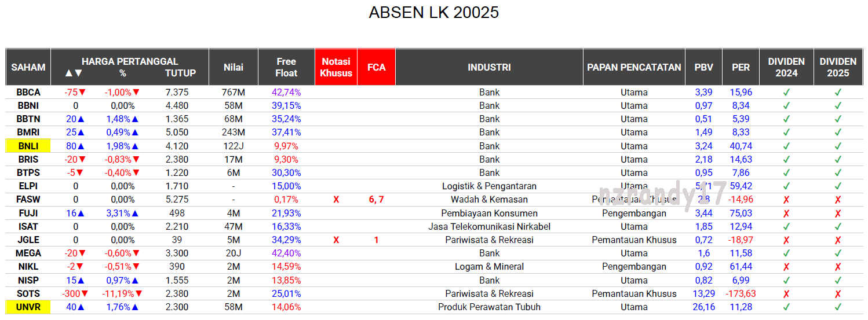Select Wadah & Kemasan industry cell

(489, 200)
